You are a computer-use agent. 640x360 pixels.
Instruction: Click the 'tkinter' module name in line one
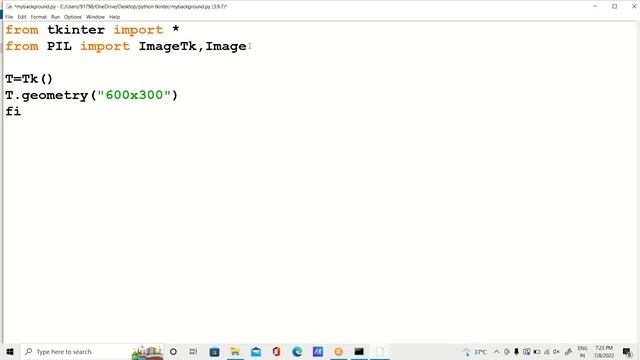coord(76,30)
